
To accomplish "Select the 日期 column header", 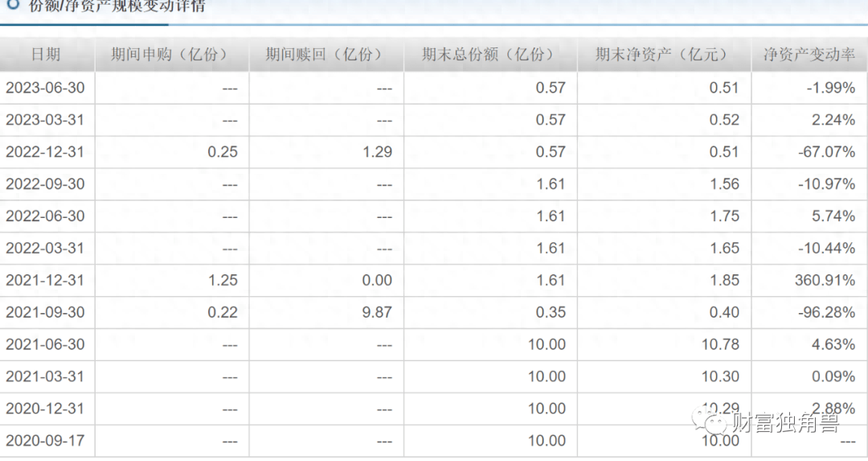I will (x=46, y=55).
